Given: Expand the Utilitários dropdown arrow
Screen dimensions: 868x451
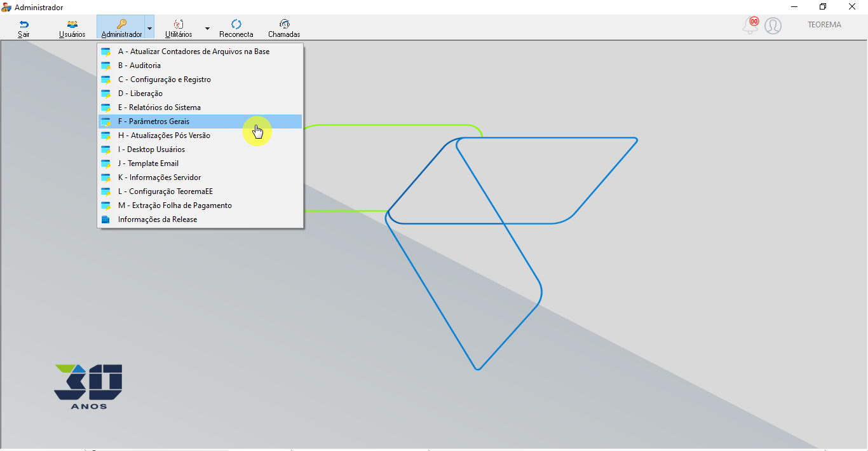Looking at the screenshot, I should tap(207, 29).
